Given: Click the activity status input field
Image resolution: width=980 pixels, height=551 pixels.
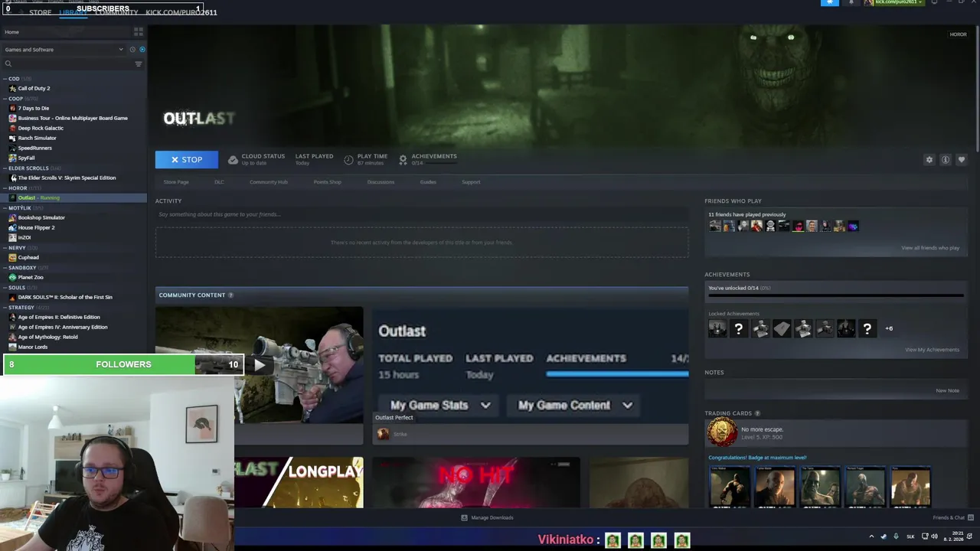Looking at the screenshot, I should [421, 214].
